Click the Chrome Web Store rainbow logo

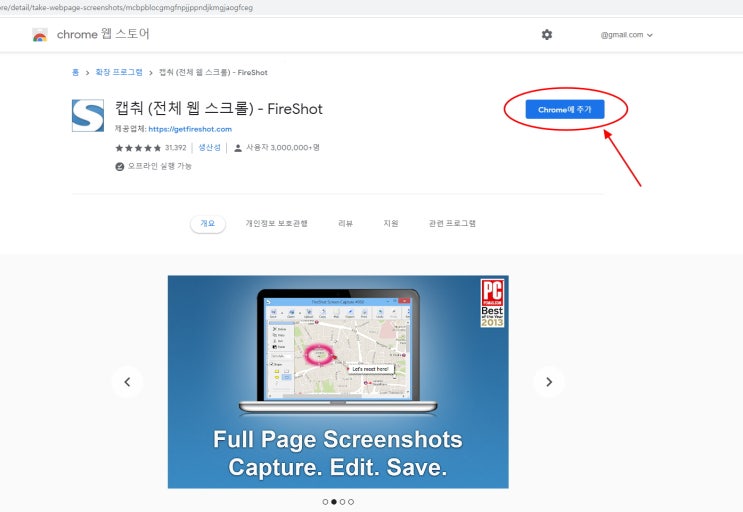point(40,35)
